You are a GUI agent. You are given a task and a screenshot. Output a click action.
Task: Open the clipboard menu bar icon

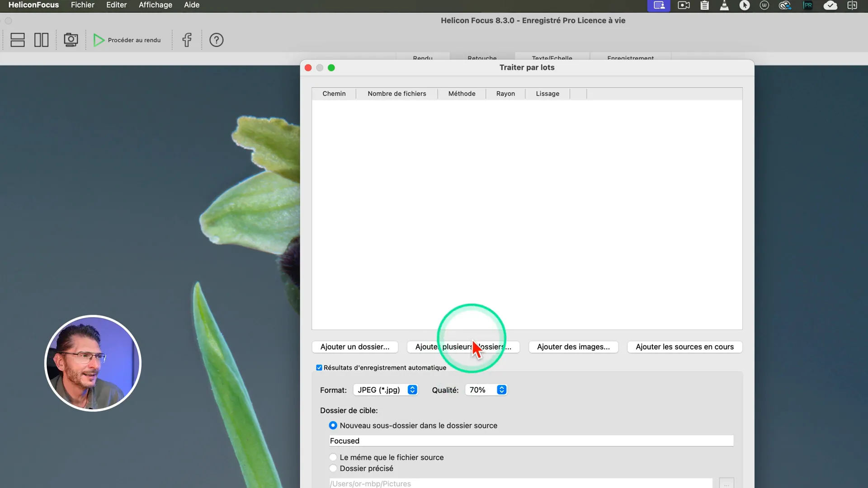tap(704, 5)
